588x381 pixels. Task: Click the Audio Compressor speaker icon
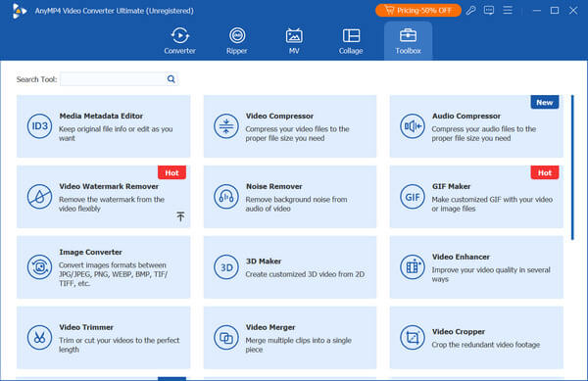(413, 126)
